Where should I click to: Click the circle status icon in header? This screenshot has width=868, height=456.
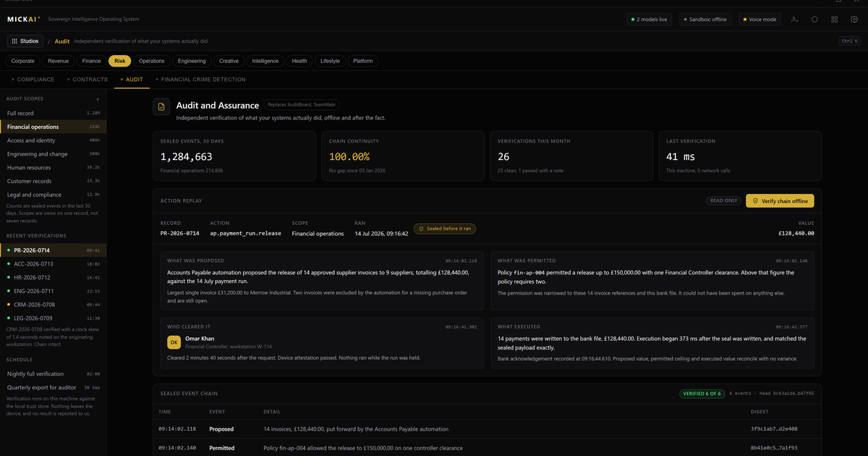tap(814, 20)
